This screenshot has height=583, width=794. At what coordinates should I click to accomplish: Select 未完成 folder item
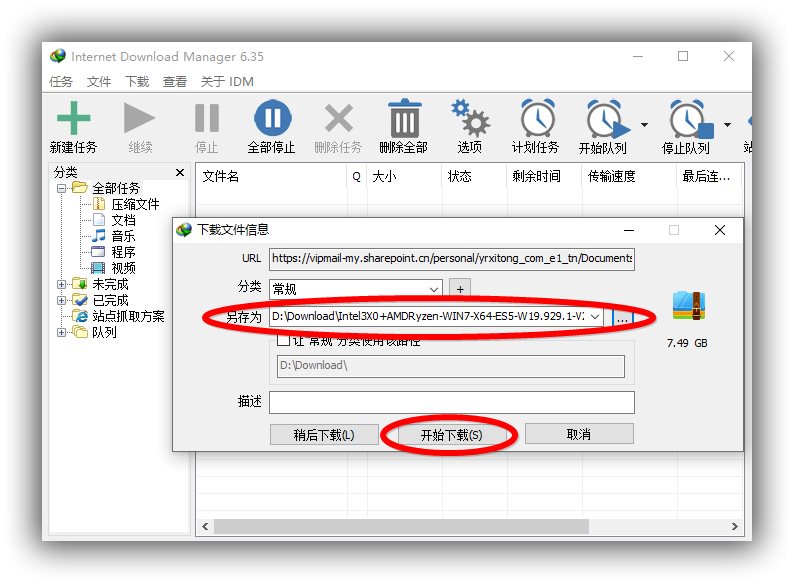click(x=110, y=284)
